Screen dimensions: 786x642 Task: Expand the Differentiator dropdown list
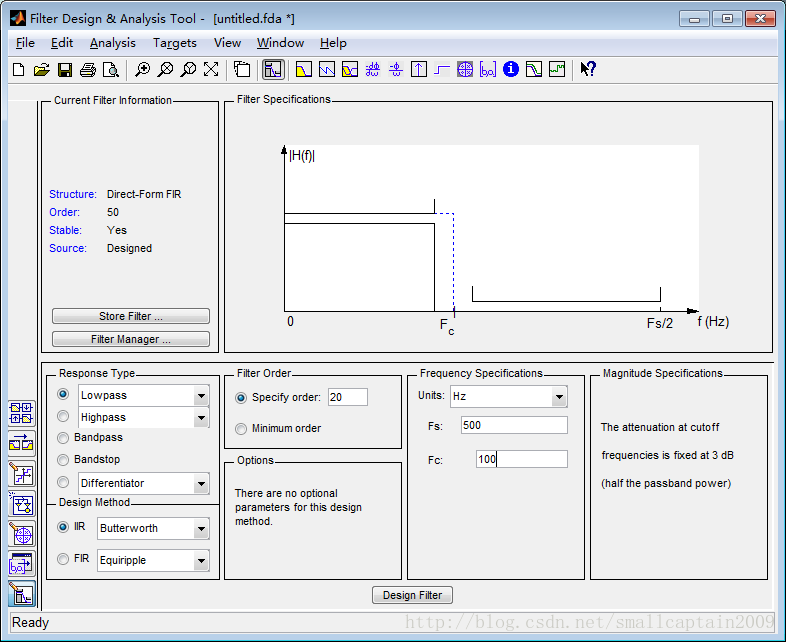point(201,484)
